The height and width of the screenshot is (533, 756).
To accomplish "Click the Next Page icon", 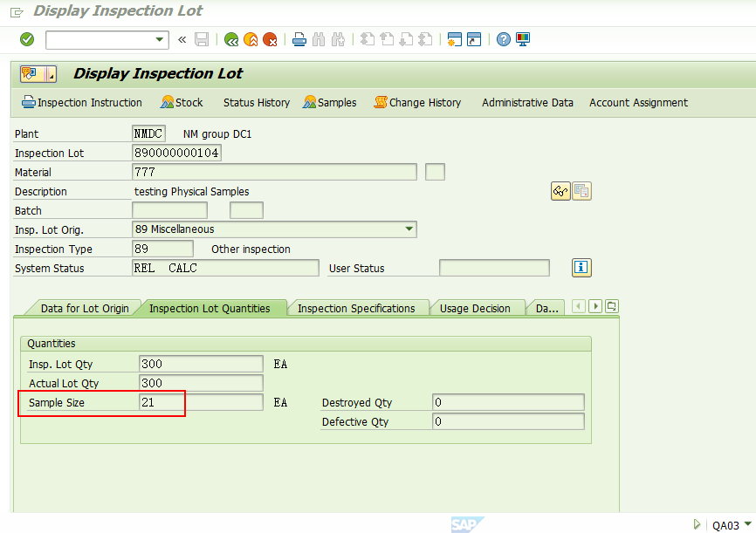I will tap(406, 39).
